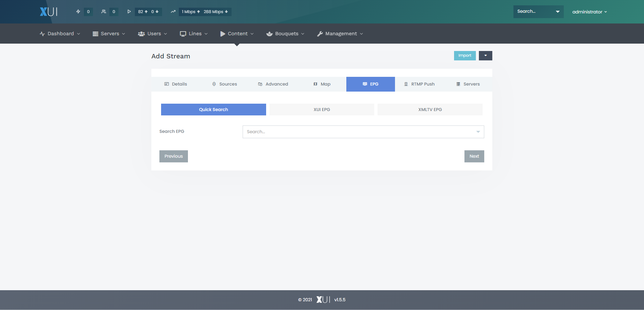This screenshot has height=310, width=644.
Task: Proceed with the Next button
Action: point(474,156)
